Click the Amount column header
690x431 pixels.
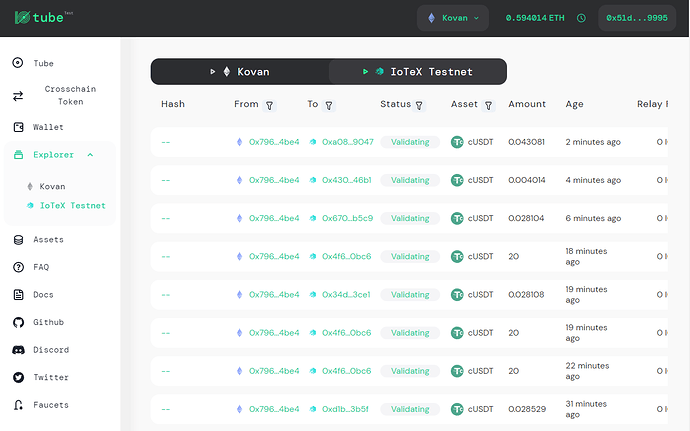(x=527, y=104)
